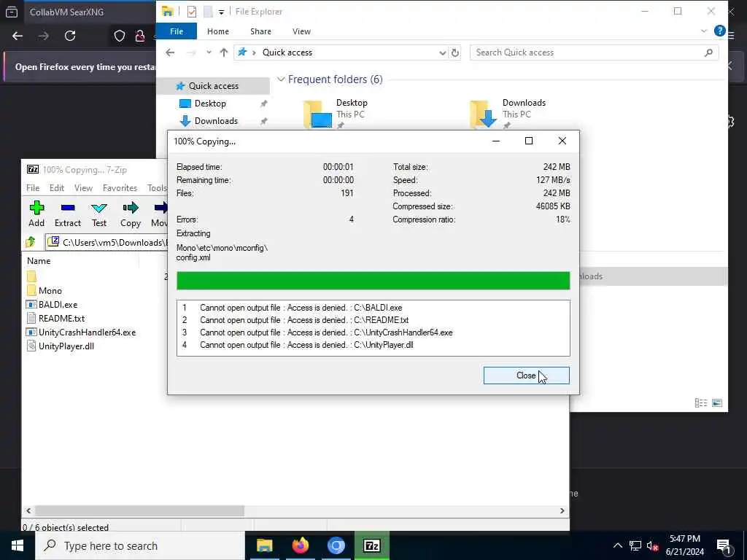Viewport: 747px width, 560px height.
Task: Show hidden system tray icons
Action: 617,545
